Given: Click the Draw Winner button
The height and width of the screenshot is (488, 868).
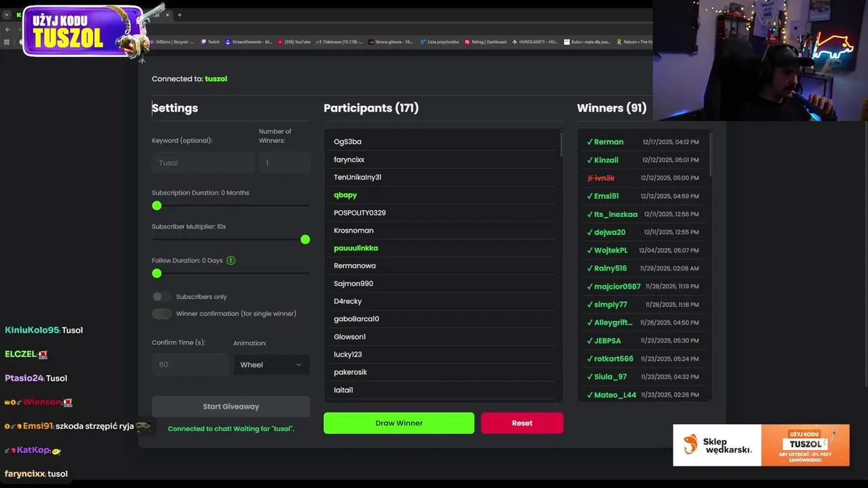Looking at the screenshot, I should pyautogui.click(x=399, y=423).
